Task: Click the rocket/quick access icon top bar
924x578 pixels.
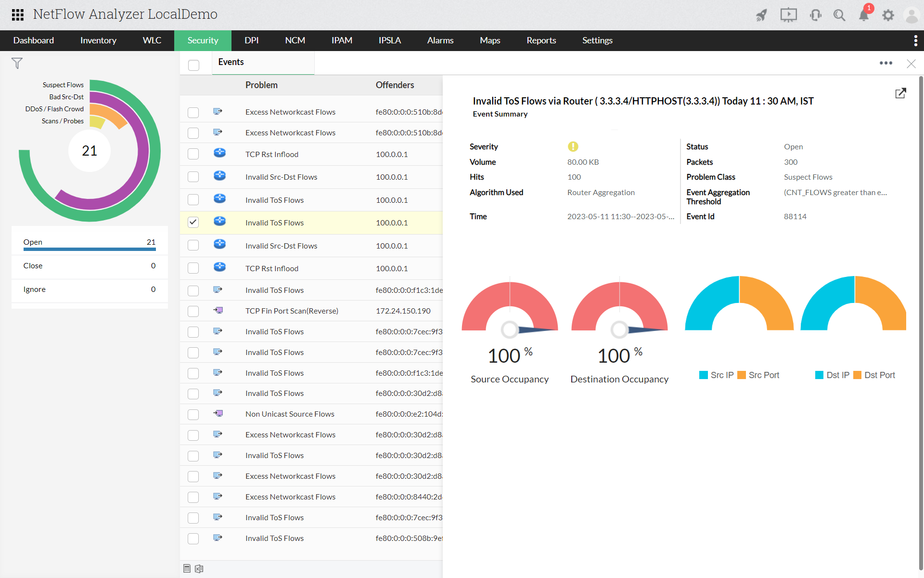Action: tap(761, 14)
